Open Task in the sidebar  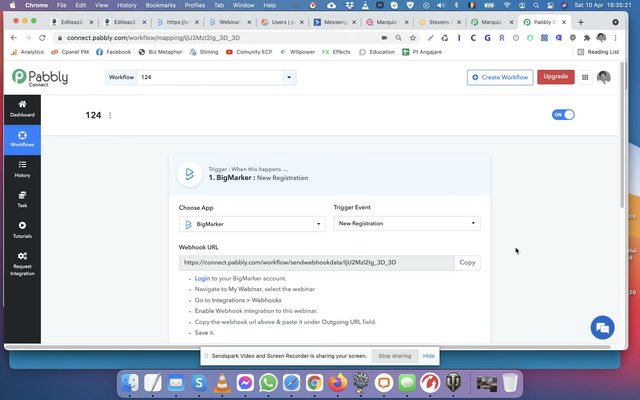coord(22,199)
